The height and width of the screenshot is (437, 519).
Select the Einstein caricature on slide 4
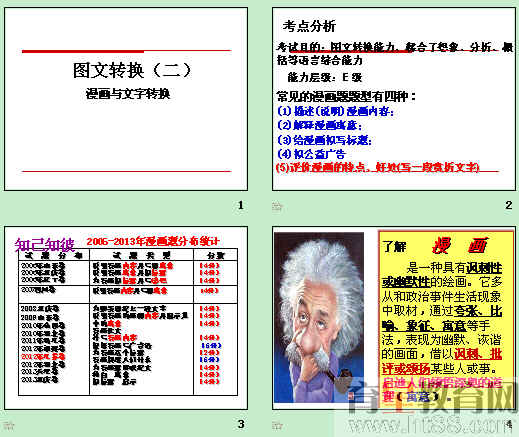(319, 317)
